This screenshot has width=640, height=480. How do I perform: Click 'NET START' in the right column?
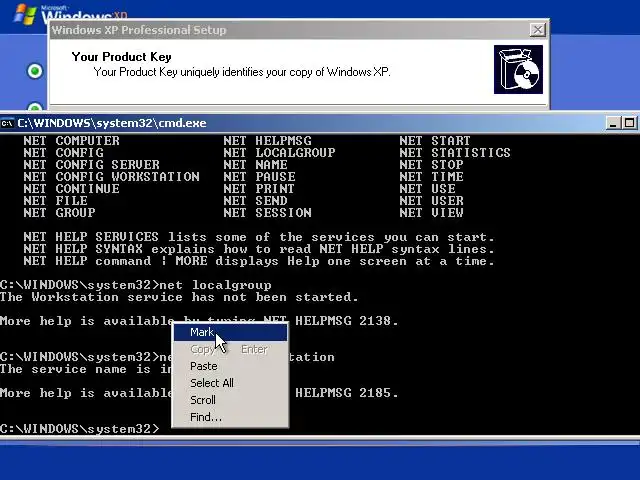coord(435,141)
